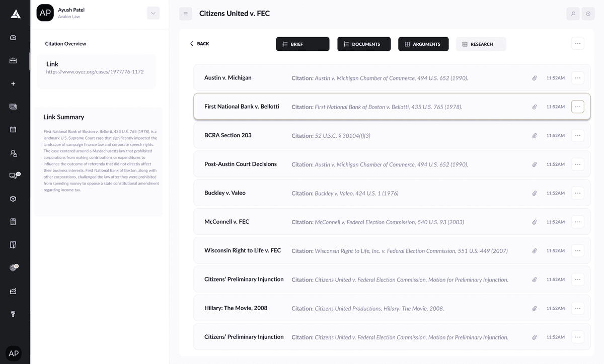Go back using the Back button
The image size is (604, 364).
pyautogui.click(x=199, y=44)
